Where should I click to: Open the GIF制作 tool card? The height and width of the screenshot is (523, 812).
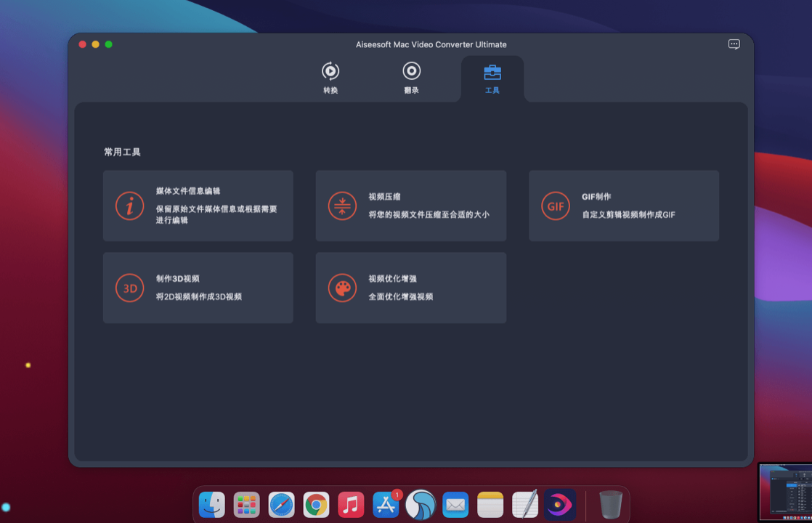pyautogui.click(x=624, y=206)
